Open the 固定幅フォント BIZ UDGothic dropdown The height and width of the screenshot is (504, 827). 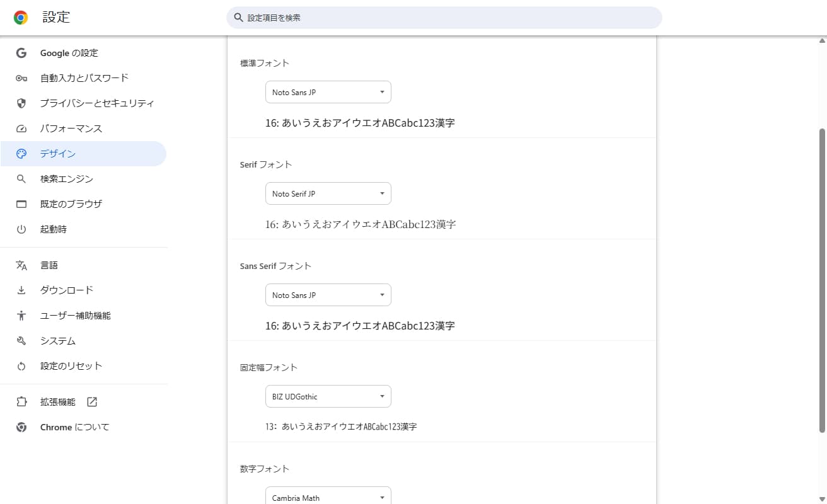point(328,396)
